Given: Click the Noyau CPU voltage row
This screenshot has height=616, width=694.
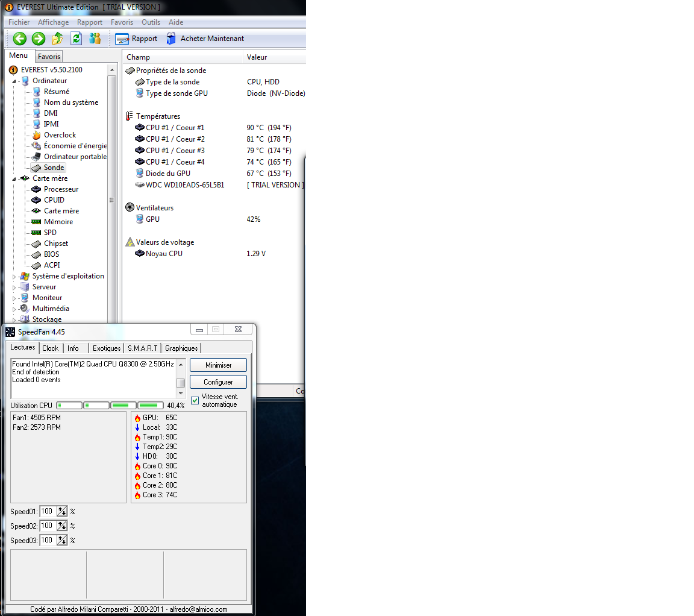Looking at the screenshot, I should 201,253.
